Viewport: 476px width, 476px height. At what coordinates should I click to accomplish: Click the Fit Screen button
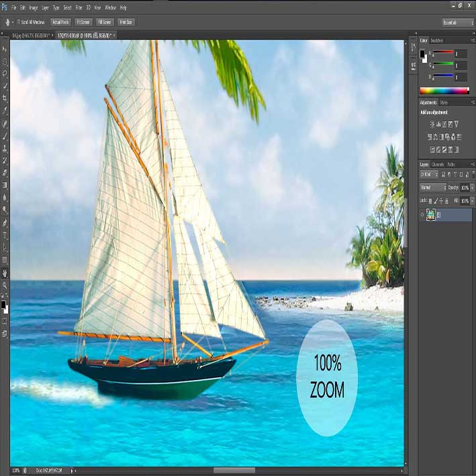point(83,22)
